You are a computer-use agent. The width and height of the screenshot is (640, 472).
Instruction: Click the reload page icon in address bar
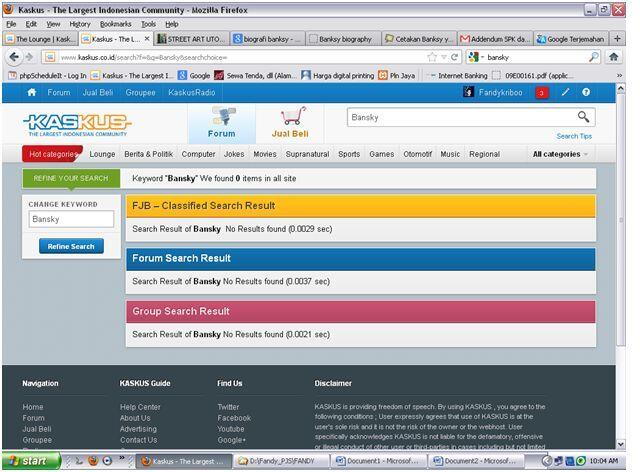click(x=455, y=57)
